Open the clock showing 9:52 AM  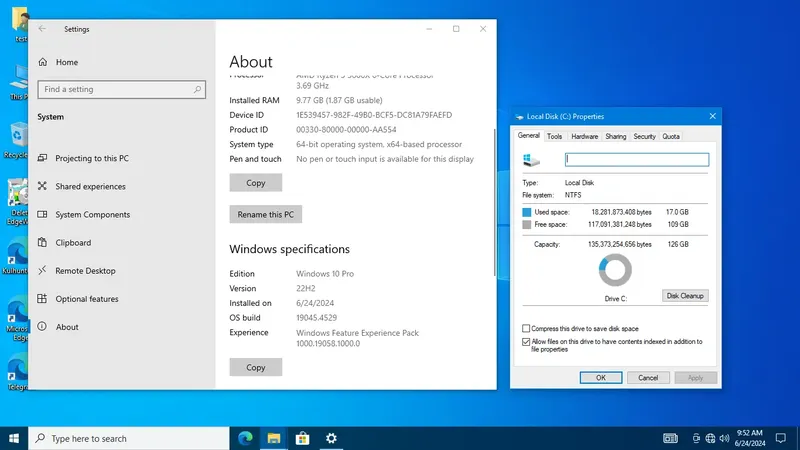(x=750, y=438)
